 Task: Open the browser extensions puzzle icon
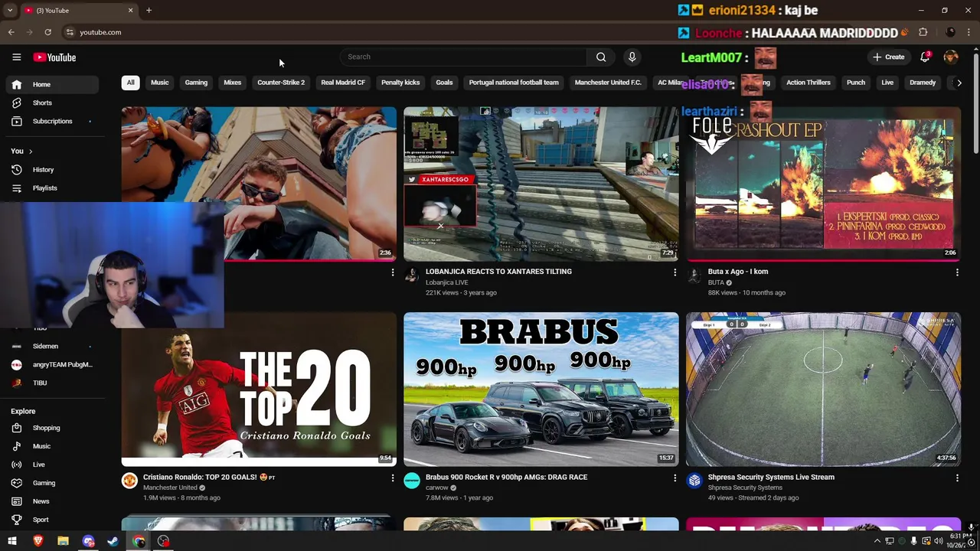coord(923,32)
